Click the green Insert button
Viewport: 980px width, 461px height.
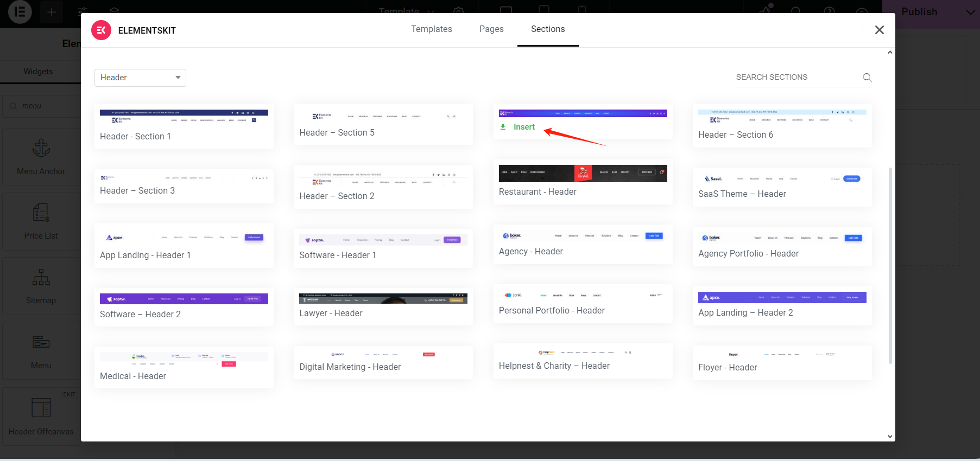pos(518,127)
